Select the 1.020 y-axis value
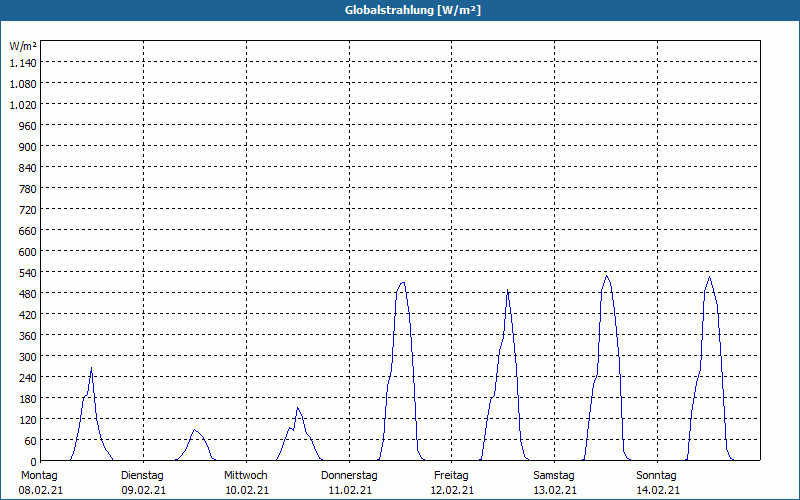Screen dimensions: 800x500 [x=23, y=105]
